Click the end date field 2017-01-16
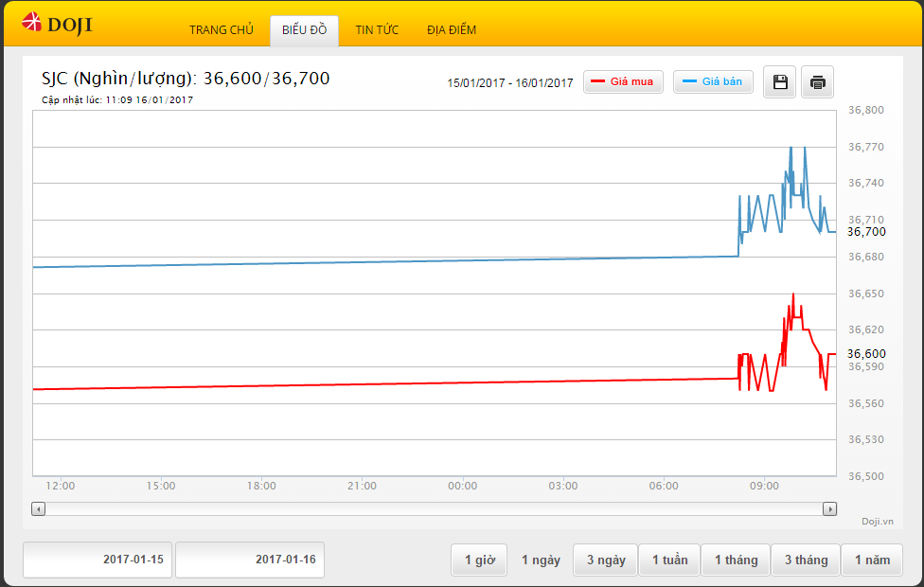The image size is (924, 587). (x=250, y=560)
